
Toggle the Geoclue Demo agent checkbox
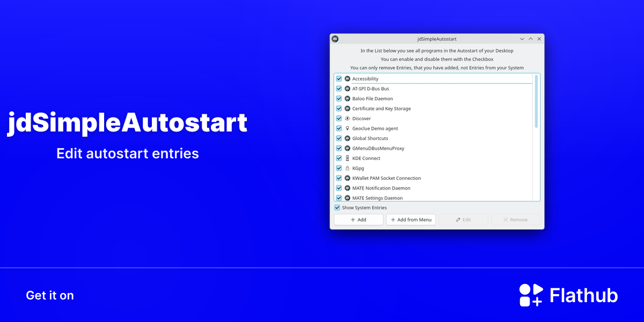(339, 128)
